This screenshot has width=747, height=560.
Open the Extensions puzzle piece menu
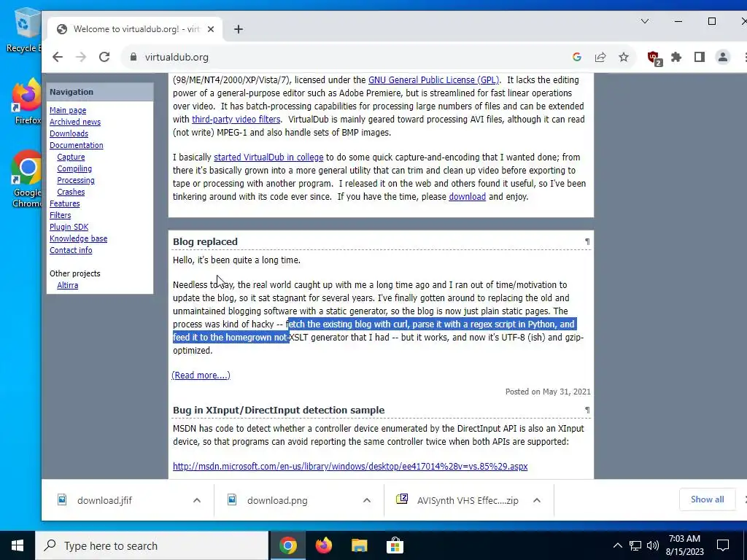676,57
